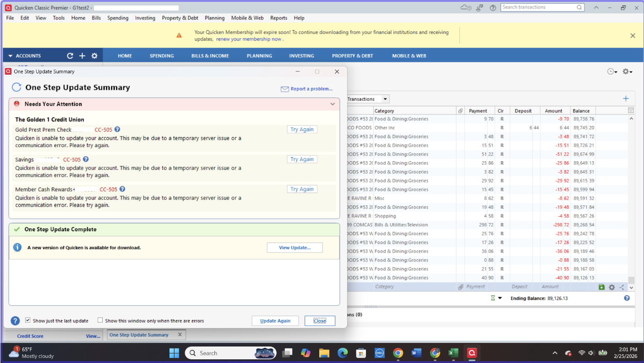This screenshot has height=363, width=644.
Task: Click the Quicken icon in the taskbar
Action: [471, 353]
